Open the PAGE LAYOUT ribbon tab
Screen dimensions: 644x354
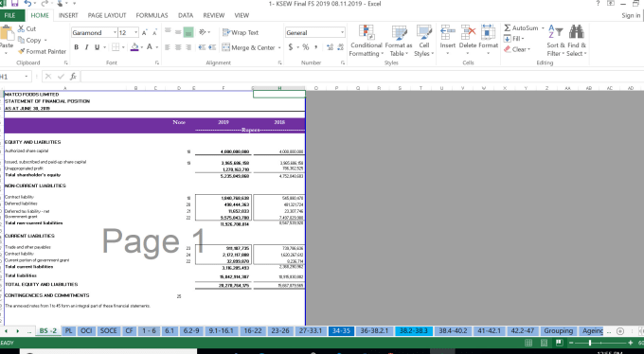pos(107,15)
